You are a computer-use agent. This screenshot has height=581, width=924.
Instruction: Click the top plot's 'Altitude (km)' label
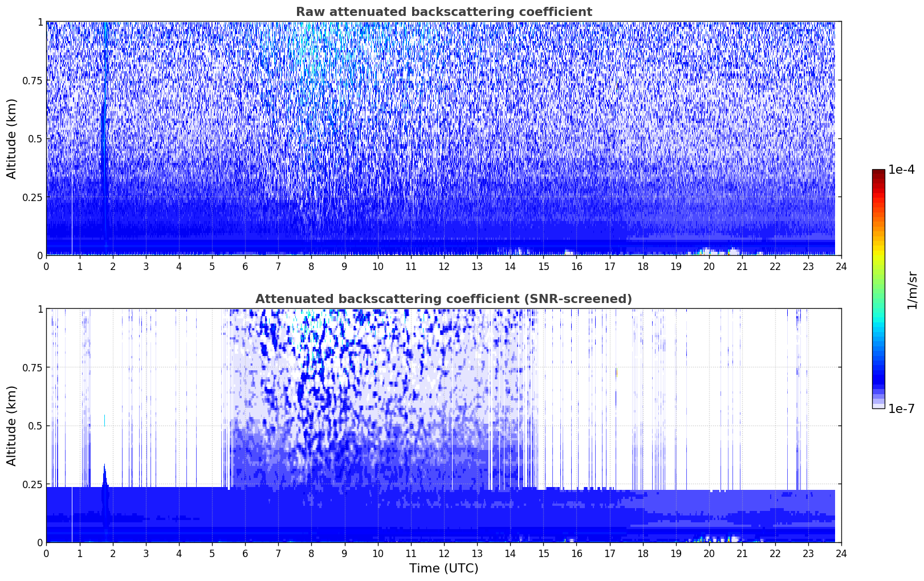12,138
